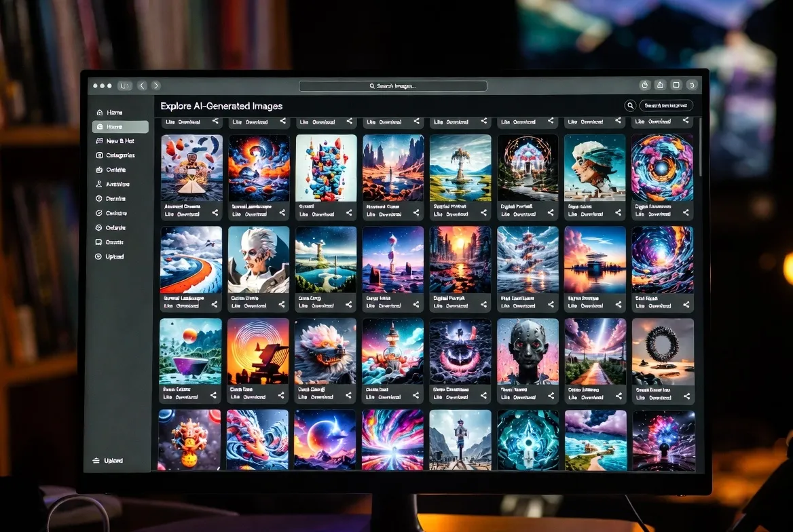The image size is (793, 532).
Task: Click Upload at the bottom of the sidebar
Action: point(108,461)
